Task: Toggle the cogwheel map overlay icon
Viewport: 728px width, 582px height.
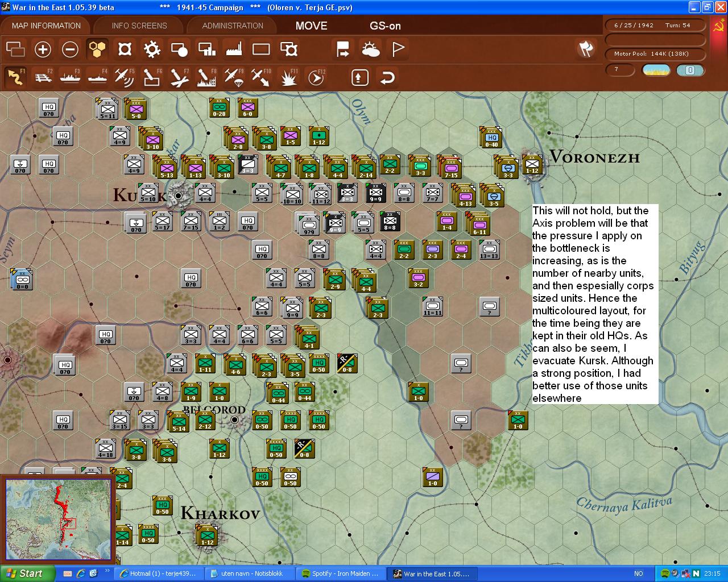Action: pos(152,49)
